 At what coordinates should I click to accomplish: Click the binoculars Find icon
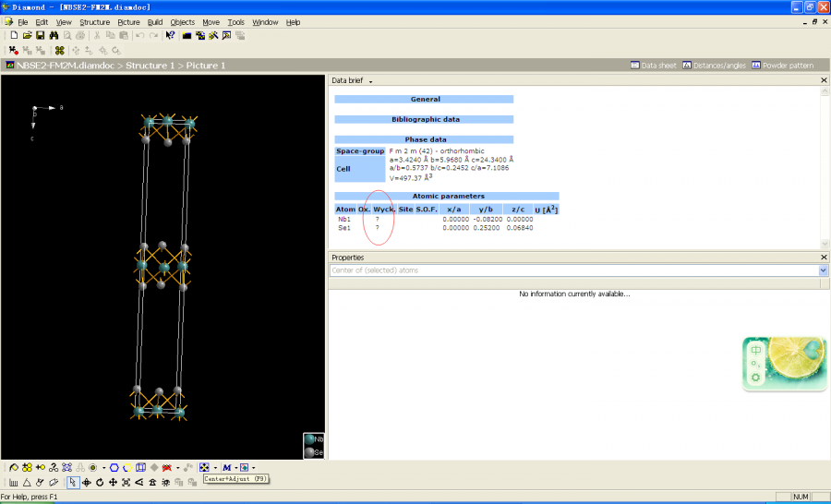click(x=54, y=35)
